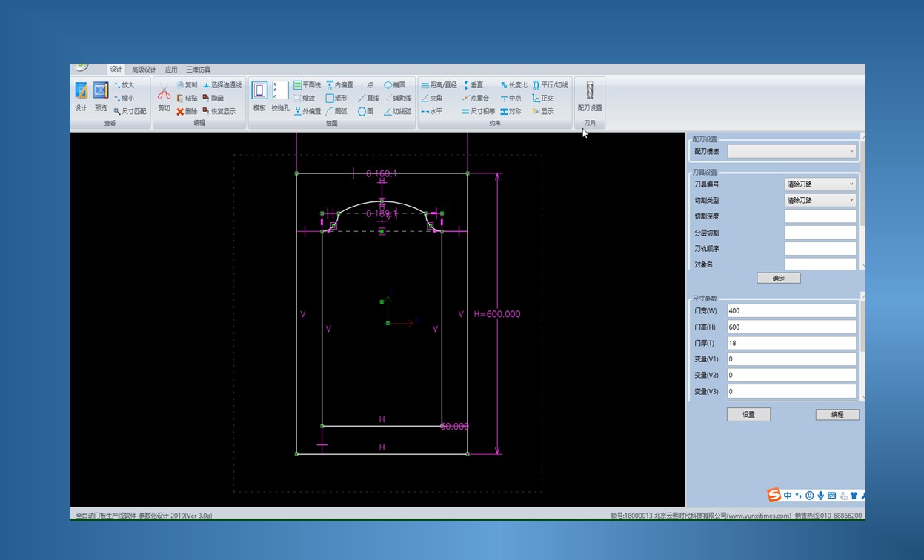Switch to the 三维仿真 tab
This screenshot has width=924, height=560.
[x=198, y=70]
